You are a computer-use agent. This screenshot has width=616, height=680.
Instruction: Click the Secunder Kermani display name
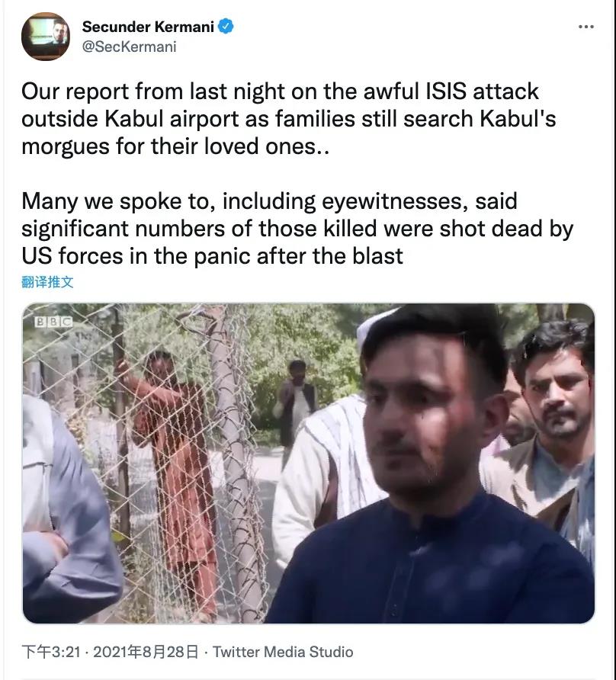148,27
